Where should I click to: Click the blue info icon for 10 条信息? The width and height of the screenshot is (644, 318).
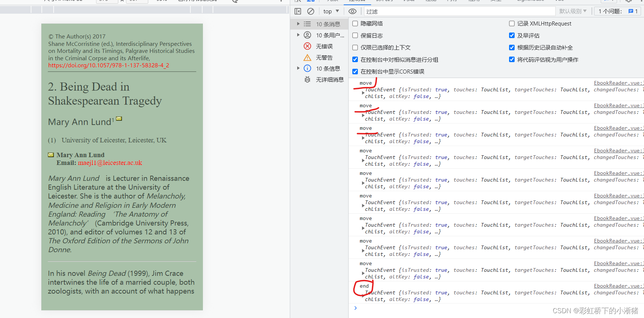pos(307,68)
